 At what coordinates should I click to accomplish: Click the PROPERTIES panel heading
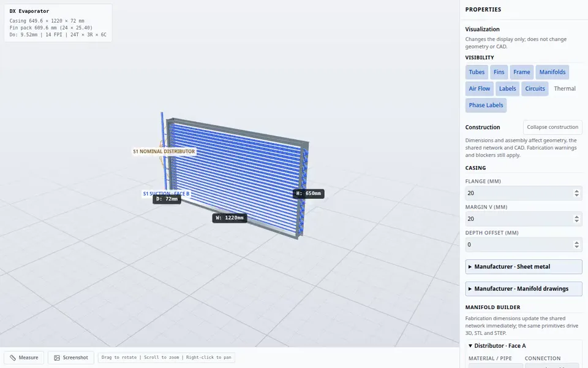pos(483,9)
